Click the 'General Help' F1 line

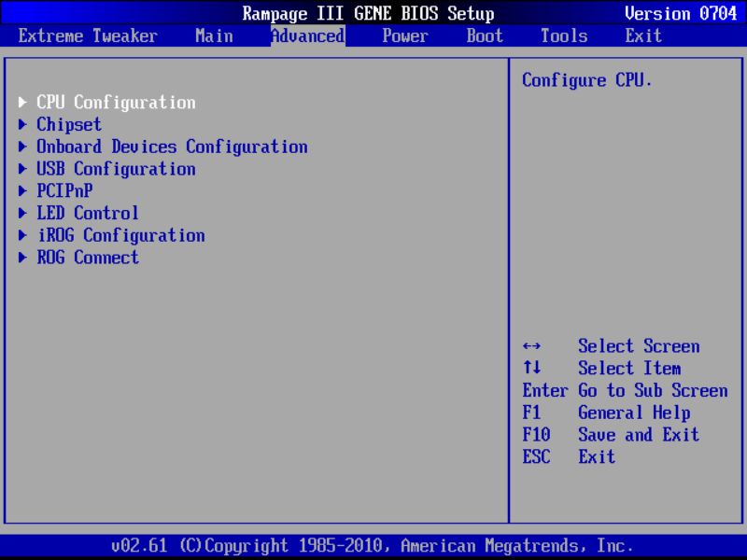click(x=634, y=413)
